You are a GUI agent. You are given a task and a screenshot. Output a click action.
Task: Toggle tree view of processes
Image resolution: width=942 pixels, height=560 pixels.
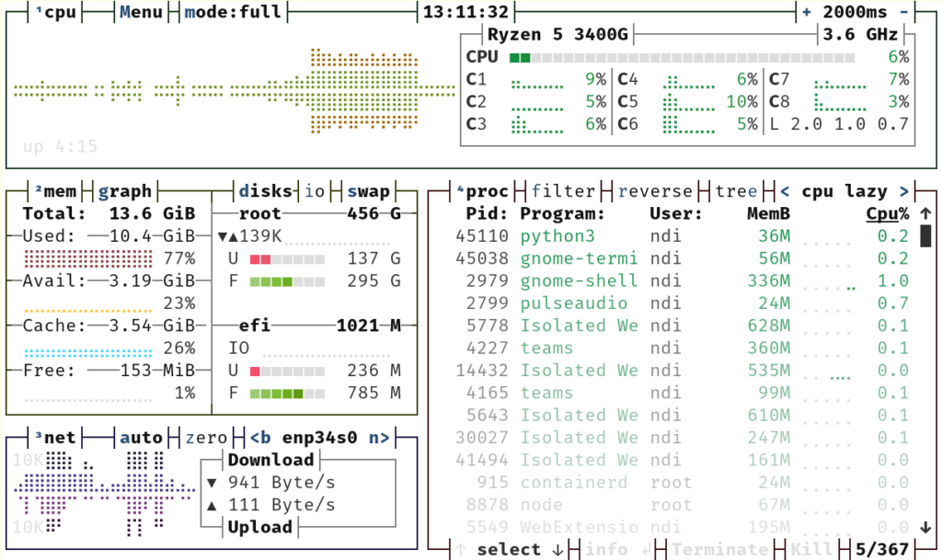[x=736, y=191]
